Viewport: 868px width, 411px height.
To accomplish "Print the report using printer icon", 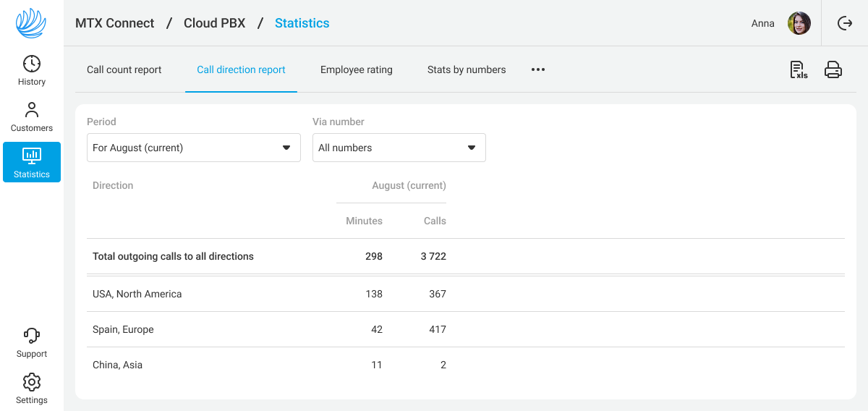I will (x=833, y=69).
